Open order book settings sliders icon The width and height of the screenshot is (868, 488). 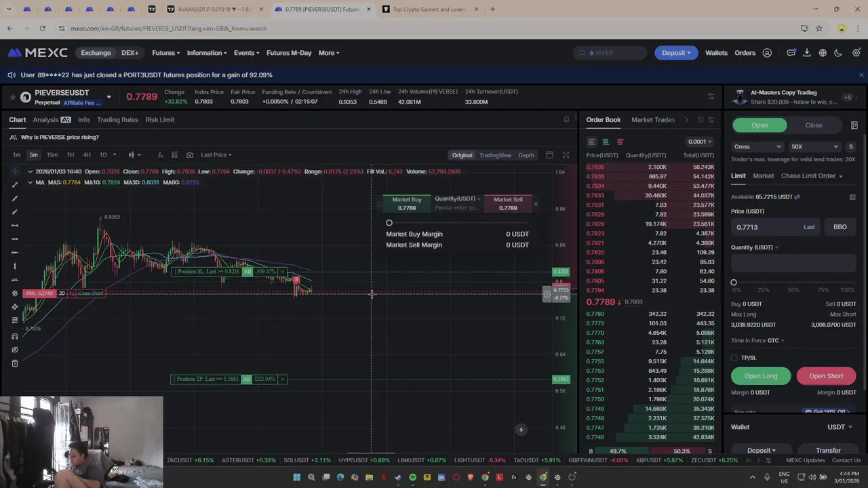[711, 119]
